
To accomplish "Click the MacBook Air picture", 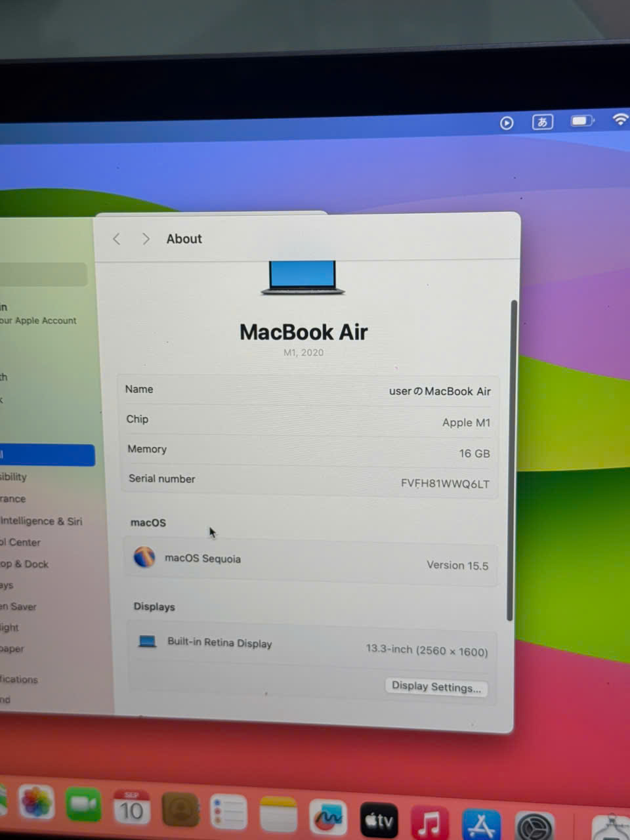I will pos(303,278).
